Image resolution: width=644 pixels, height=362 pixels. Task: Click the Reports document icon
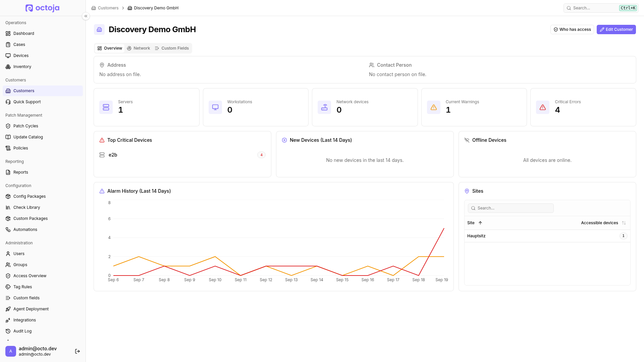click(x=8, y=172)
